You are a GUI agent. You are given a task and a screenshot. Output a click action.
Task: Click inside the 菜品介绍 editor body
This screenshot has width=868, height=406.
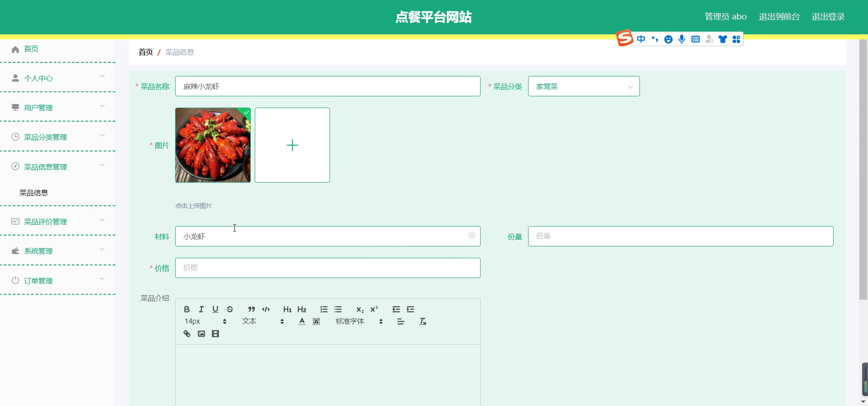click(x=328, y=375)
